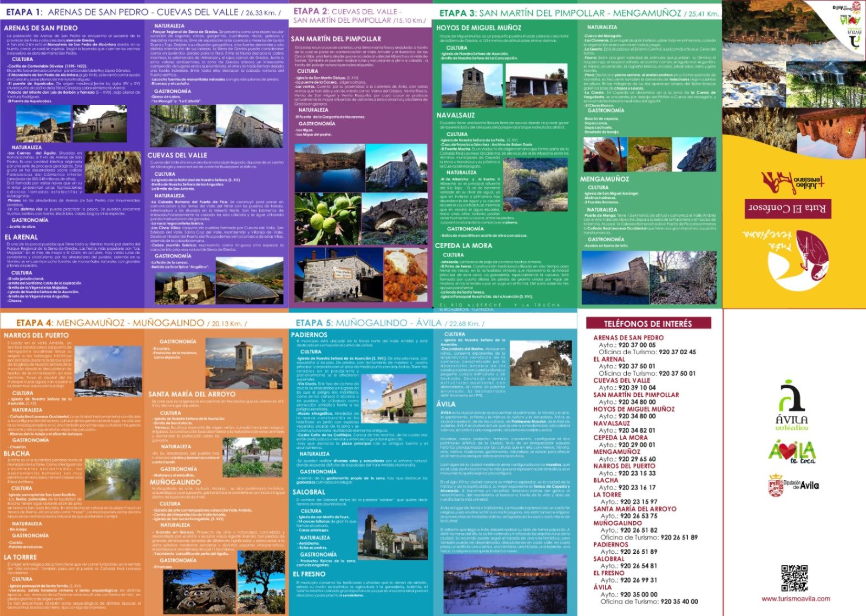This screenshot has width=866, height=616.
Task: Click the Ruta El Confesor title banner
Action: click(788, 208)
